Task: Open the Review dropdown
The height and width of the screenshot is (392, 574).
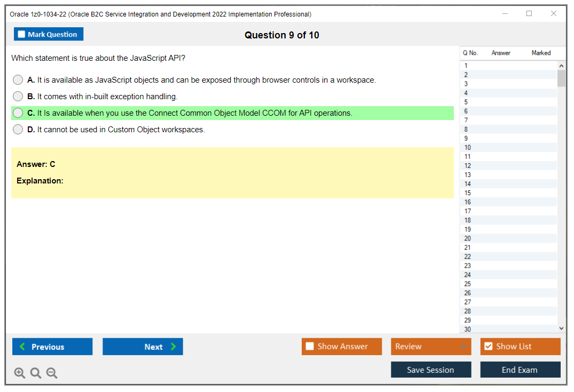Action: pos(431,346)
